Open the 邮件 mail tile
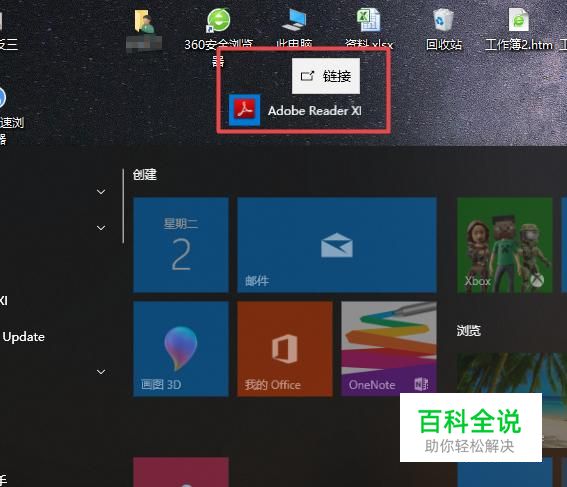The image size is (567, 487). point(337,245)
